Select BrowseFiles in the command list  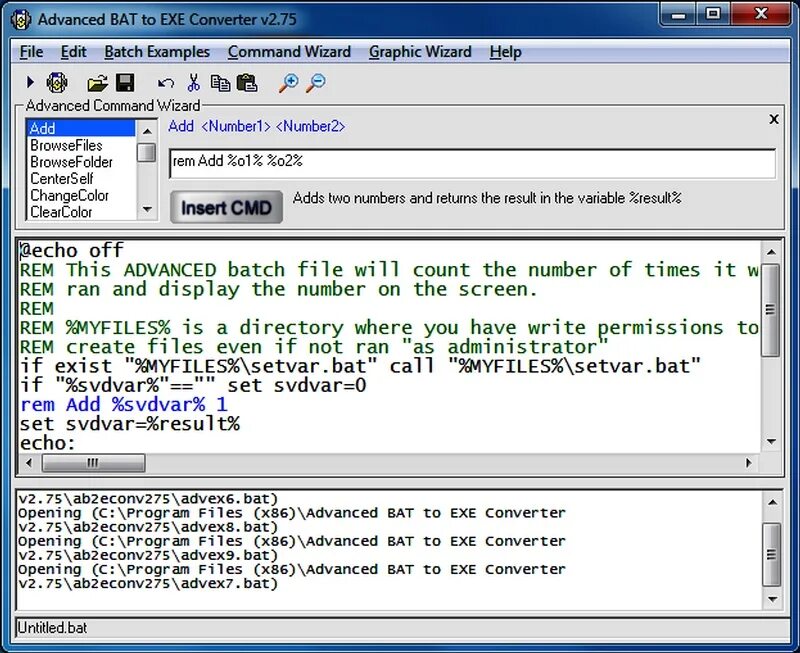pos(81,145)
